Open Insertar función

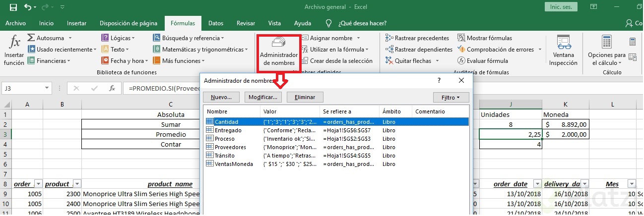pos(14,51)
